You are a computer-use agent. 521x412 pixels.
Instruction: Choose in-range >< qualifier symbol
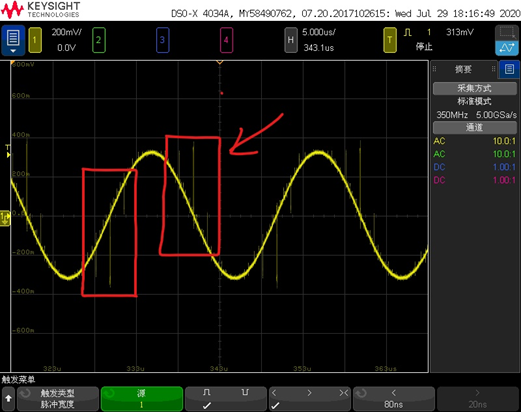(344, 393)
